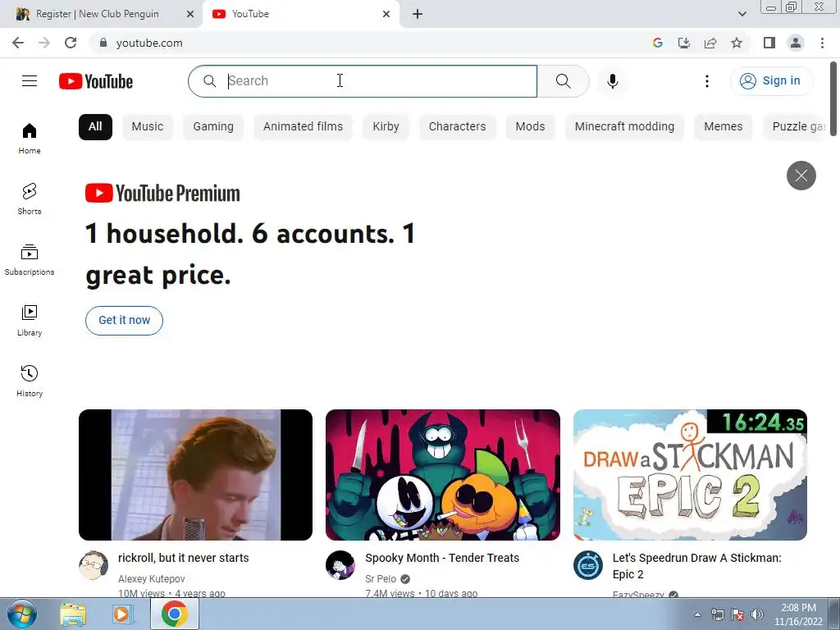
Task: Start voice search with microphone icon
Action: pos(613,81)
